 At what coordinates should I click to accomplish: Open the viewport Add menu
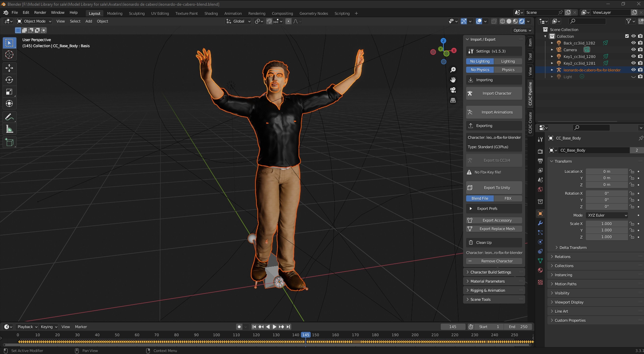click(x=89, y=21)
